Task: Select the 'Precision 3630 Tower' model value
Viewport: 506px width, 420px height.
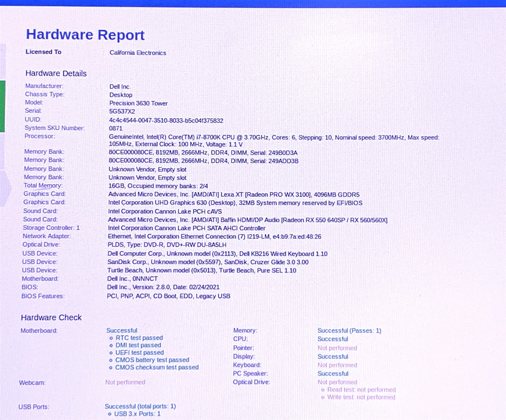Action: point(138,103)
